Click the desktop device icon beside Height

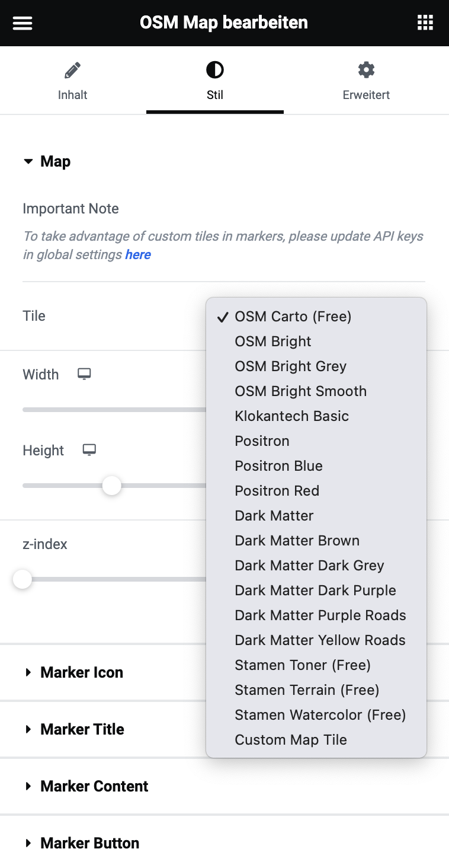89,450
